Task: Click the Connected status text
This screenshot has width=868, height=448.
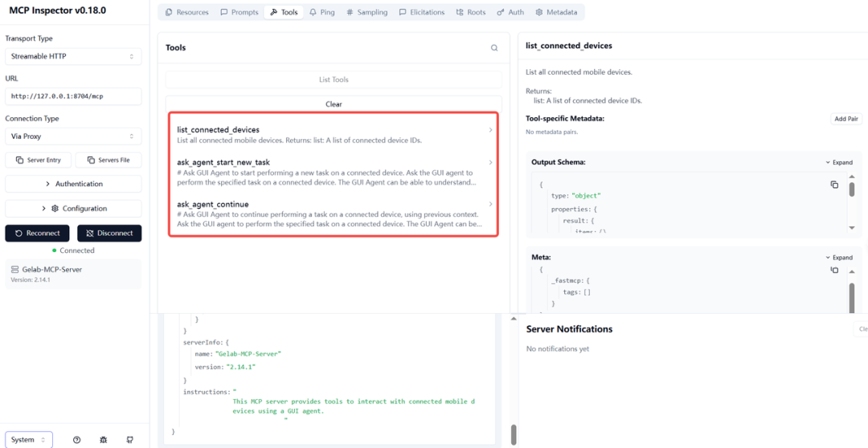Action: (x=77, y=250)
